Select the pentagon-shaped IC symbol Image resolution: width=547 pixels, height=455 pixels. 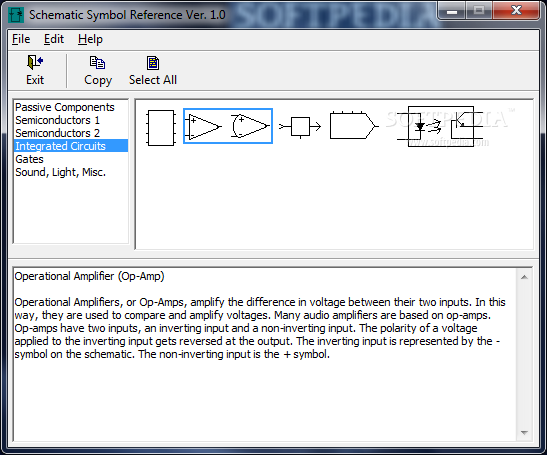[354, 125]
